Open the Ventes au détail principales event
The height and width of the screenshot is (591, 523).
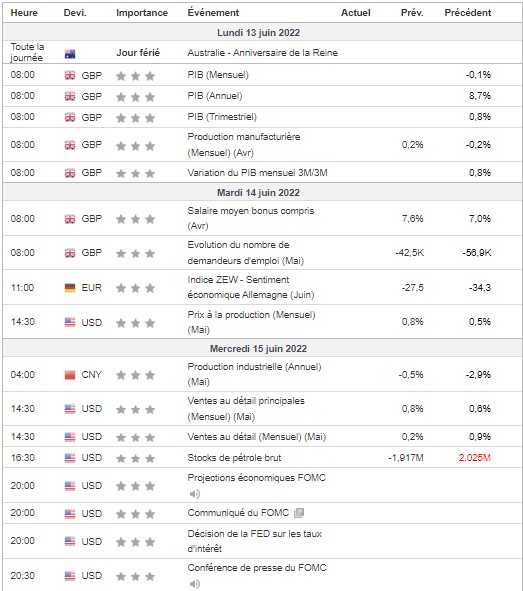246,409
